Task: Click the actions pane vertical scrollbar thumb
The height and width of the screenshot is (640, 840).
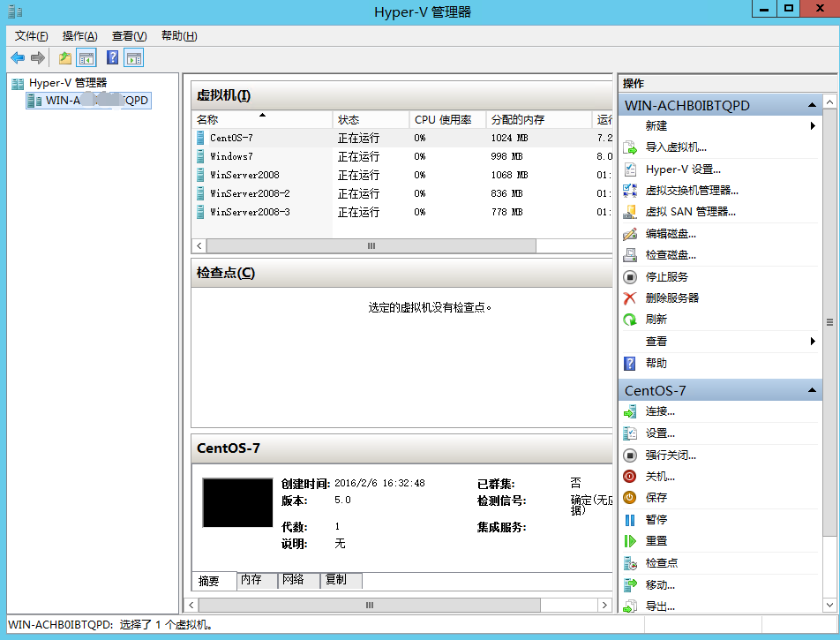Action: tap(829, 322)
